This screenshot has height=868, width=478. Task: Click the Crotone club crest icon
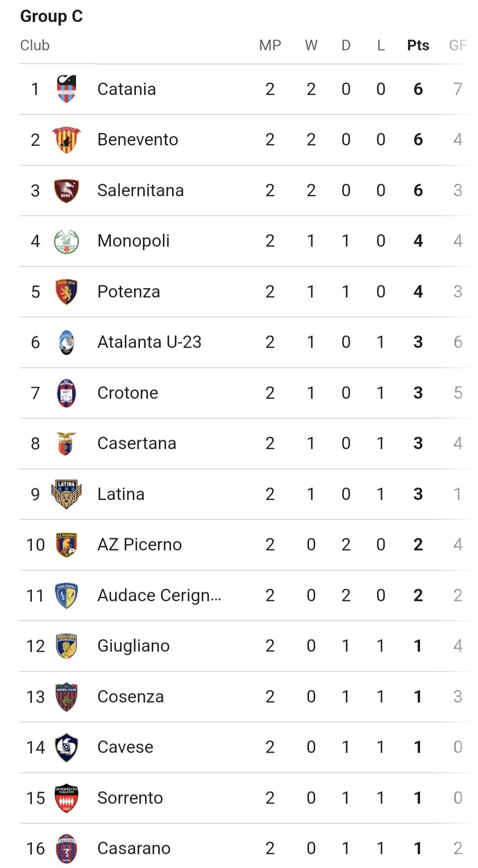66,393
